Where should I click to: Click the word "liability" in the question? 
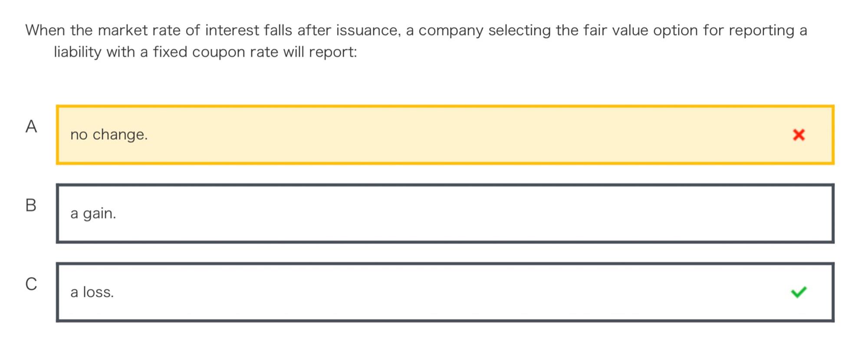tap(78, 52)
